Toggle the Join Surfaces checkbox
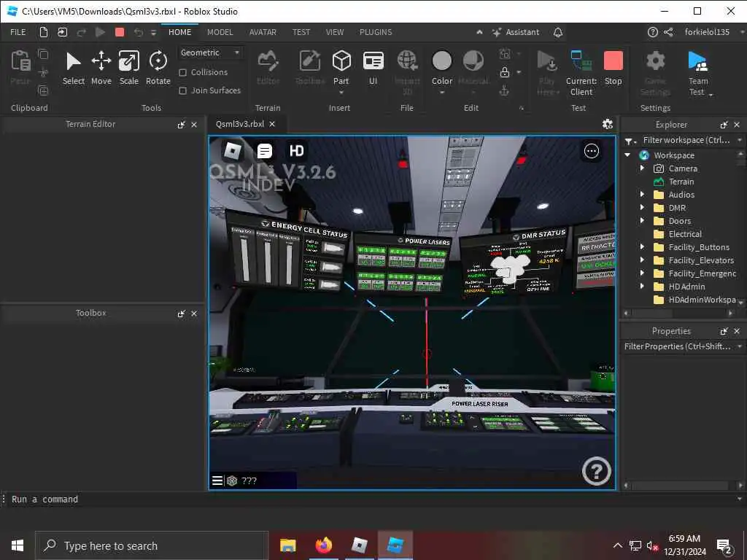Screen dimensions: 747x560 [x=183, y=90]
